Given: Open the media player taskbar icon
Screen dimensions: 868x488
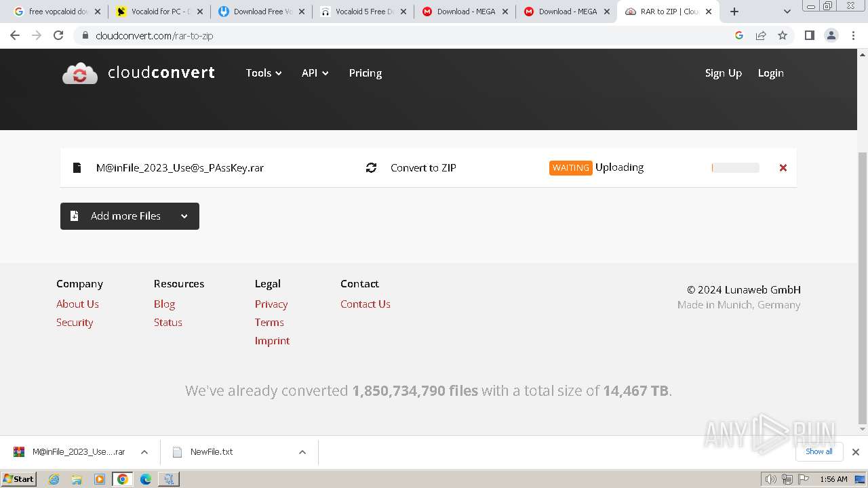Looking at the screenshot, I should [x=100, y=479].
